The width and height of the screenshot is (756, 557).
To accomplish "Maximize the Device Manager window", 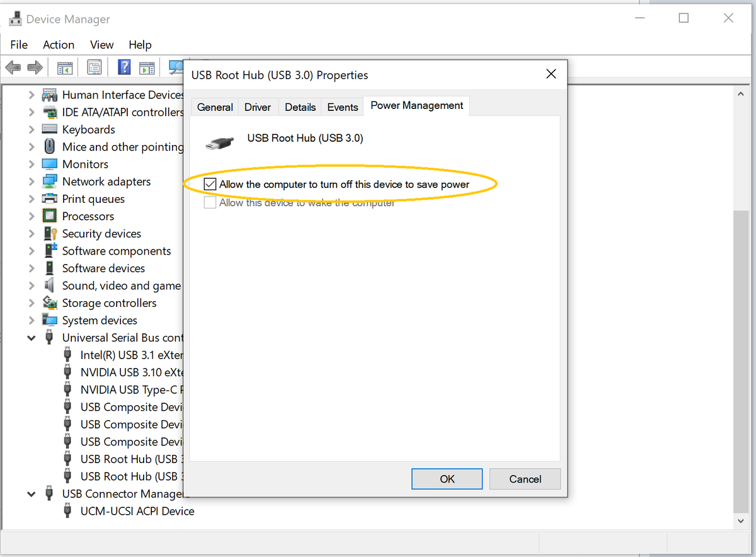I will 684,18.
